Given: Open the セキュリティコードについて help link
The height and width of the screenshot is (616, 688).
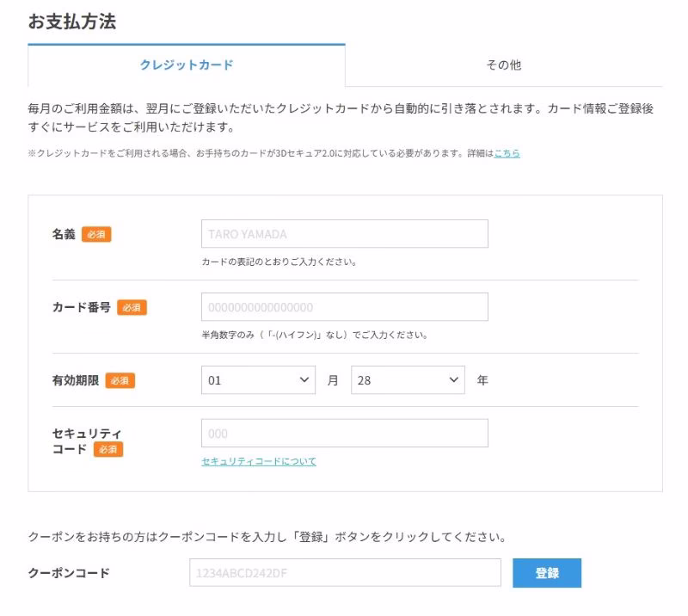Looking at the screenshot, I should click(x=259, y=462).
